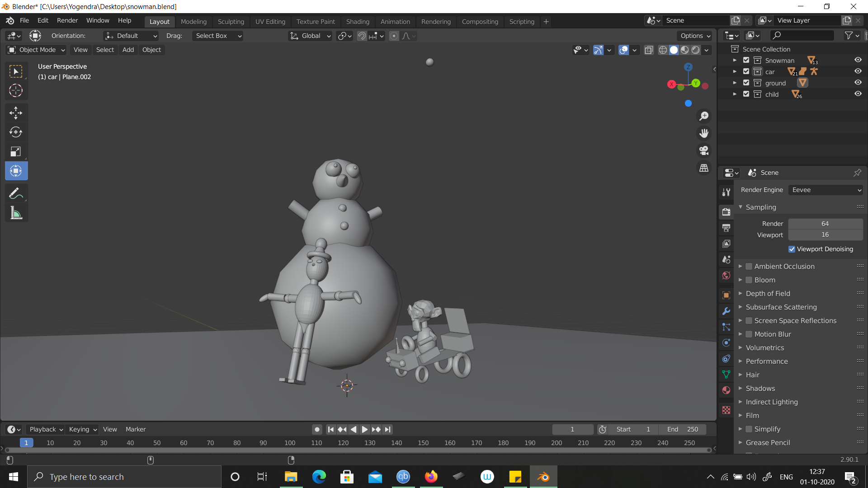Select the Rotate tool
This screenshot has height=488, width=868.
tap(16, 132)
